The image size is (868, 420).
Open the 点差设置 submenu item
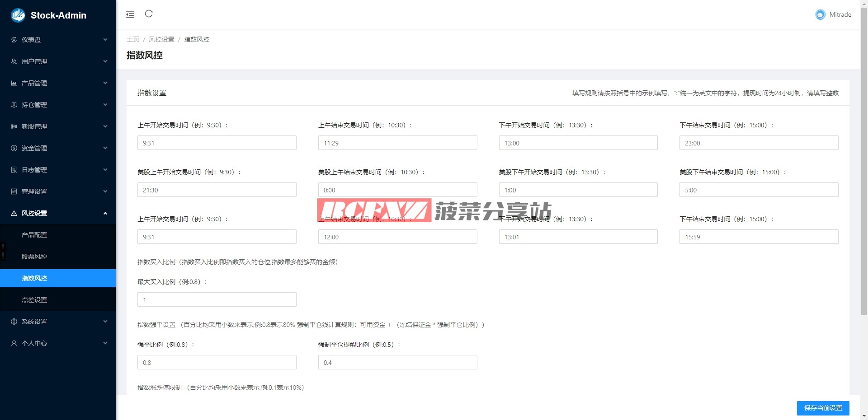coord(34,300)
